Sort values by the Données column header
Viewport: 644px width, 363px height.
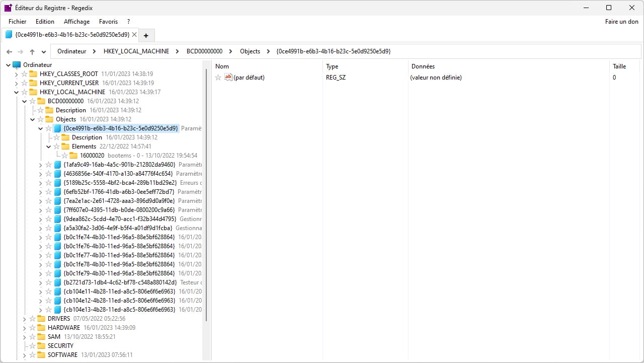[509, 66]
